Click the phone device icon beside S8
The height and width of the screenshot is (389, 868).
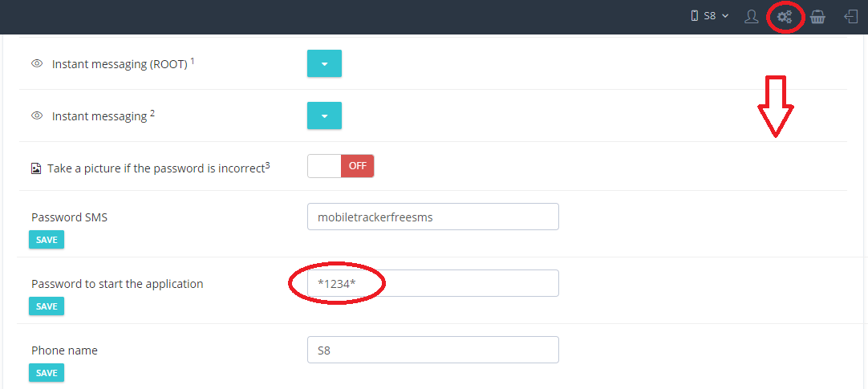click(x=695, y=16)
